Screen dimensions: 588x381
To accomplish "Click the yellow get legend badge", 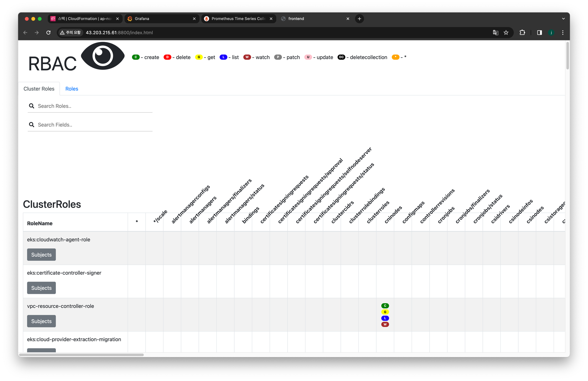I will point(199,57).
